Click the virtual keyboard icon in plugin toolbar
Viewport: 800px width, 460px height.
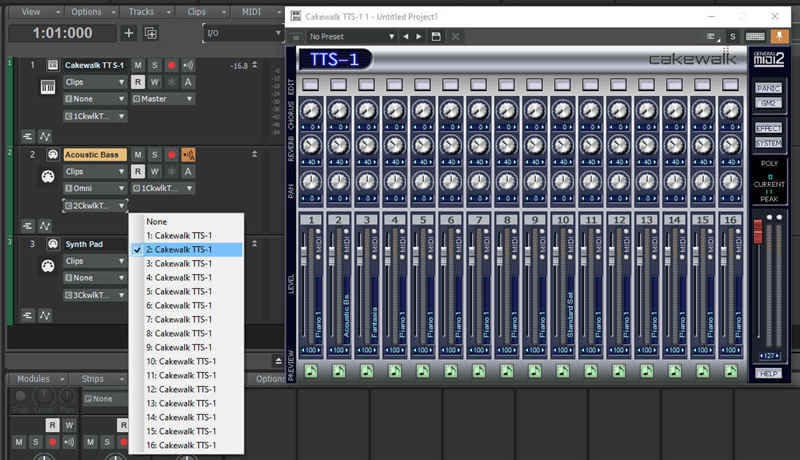[x=753, y=36]
